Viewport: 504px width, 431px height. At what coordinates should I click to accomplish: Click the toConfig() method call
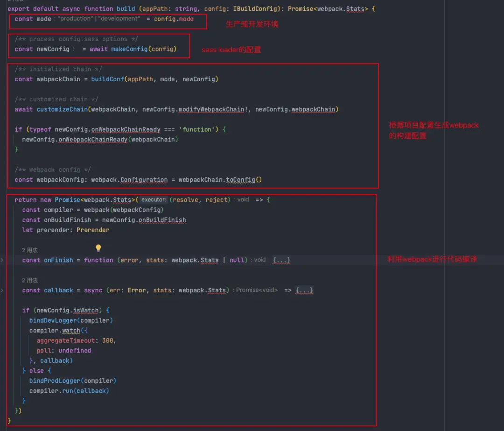pyautogui.click(x=244, y=179)
